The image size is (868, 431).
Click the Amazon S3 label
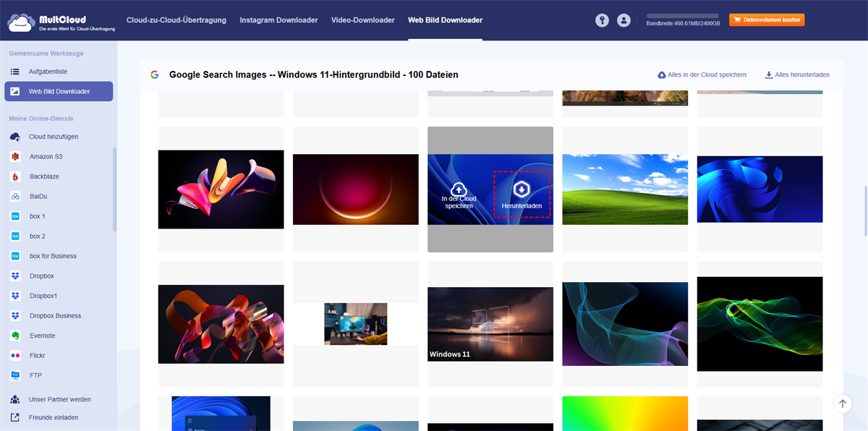pyautogui.click(x=46, y=156)
